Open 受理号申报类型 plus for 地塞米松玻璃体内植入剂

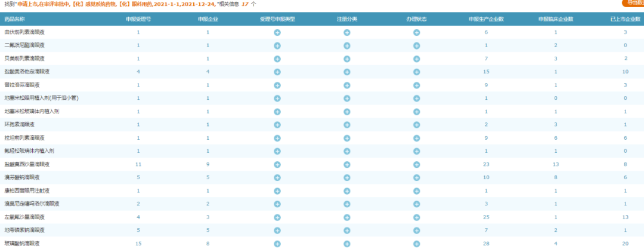tap(277, 112)
